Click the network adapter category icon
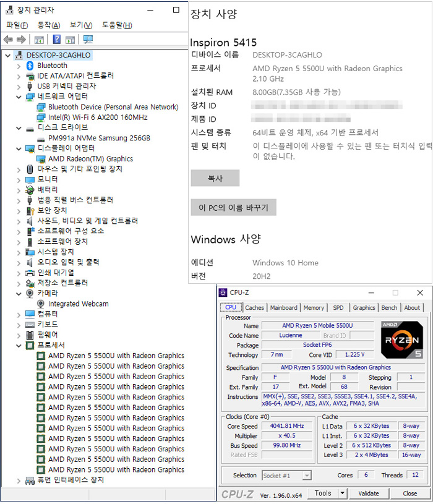Viewport: 433px width, 504px height. click(30, 96)
